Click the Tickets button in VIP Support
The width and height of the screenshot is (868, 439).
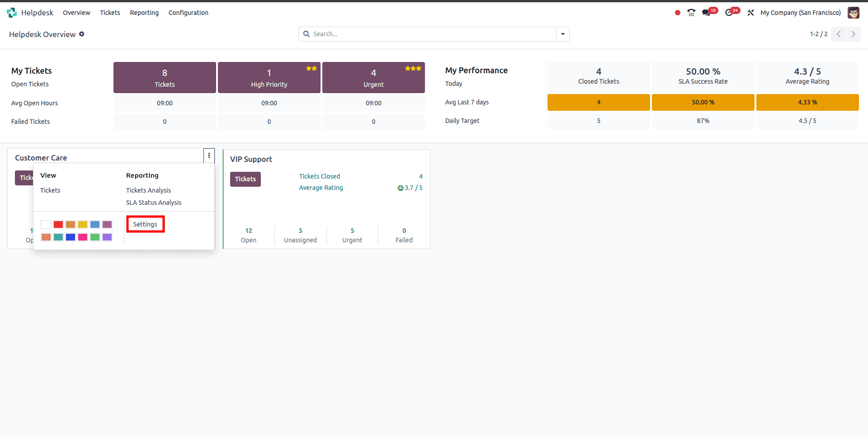[x=245, y=179]
